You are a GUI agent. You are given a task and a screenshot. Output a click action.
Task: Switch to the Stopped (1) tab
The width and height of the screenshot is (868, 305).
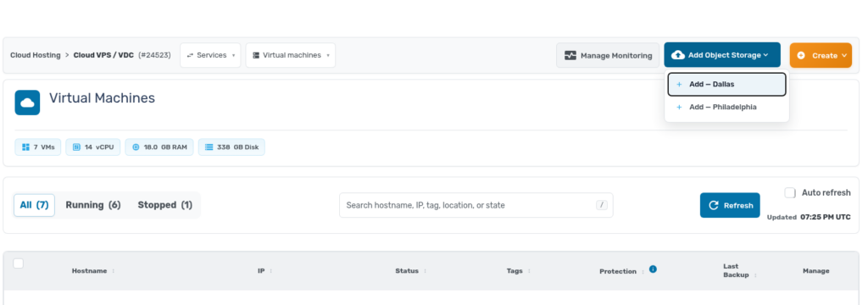(165, 205)
